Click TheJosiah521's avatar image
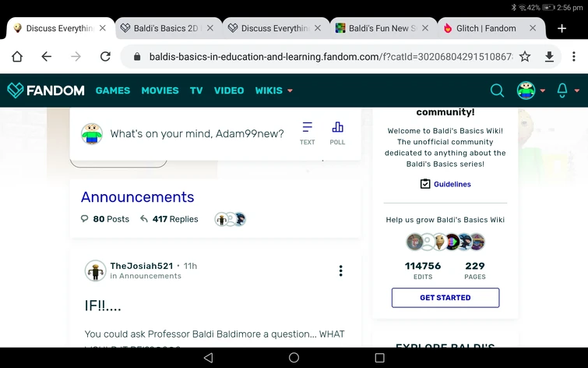This screenshot has height=368, width=588. [x=95, y=271]
